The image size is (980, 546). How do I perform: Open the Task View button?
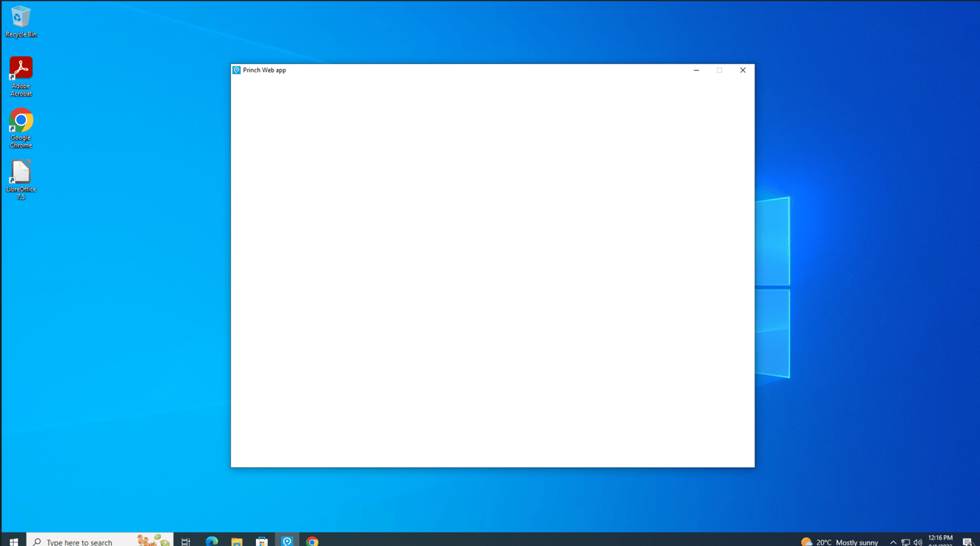185,541
